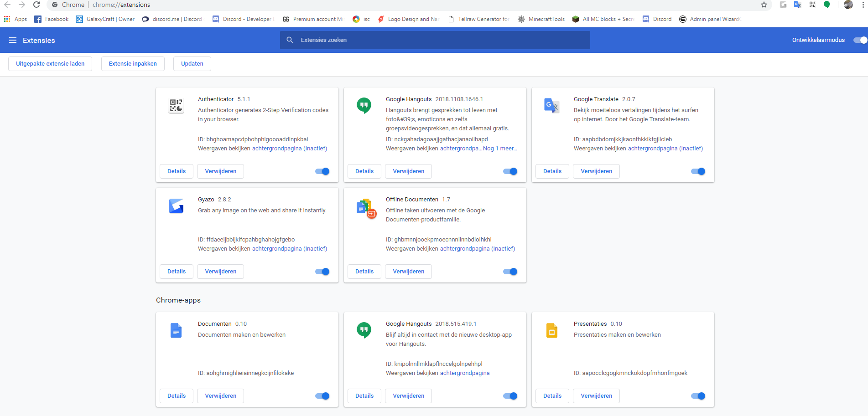Click the Authenticator QR icon
Image resolution: width=868 pixels, height=416 pixels.
click(176, 106)
